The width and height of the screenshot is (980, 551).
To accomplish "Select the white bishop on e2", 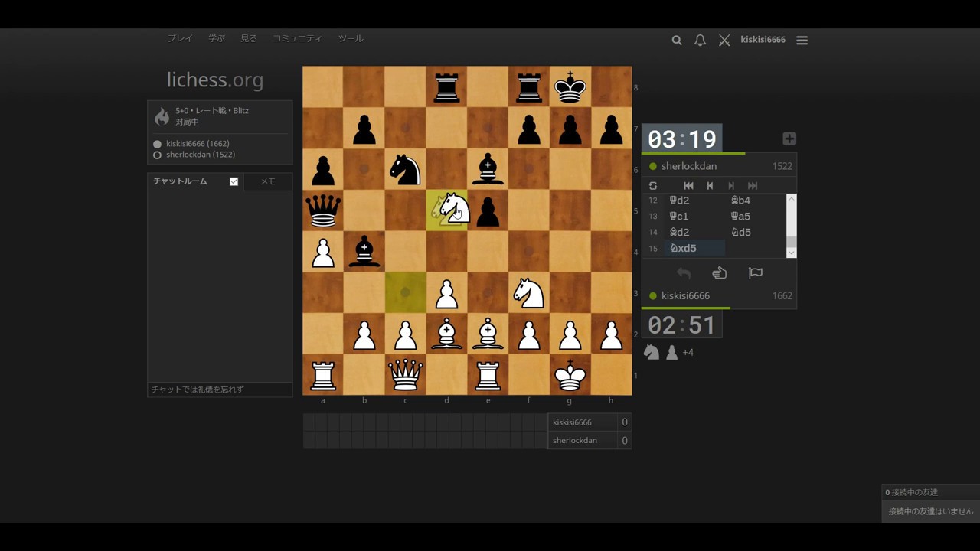I will (x=488, y=334).
